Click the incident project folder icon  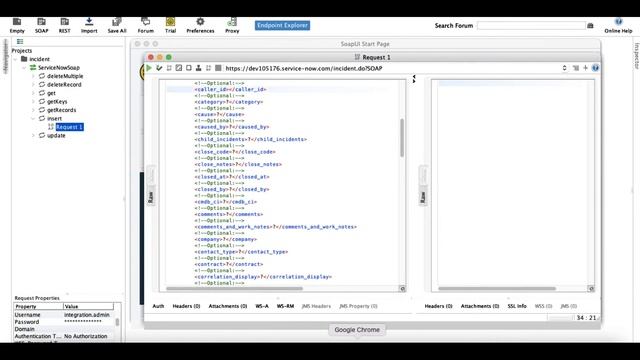[x=24, y=59]
